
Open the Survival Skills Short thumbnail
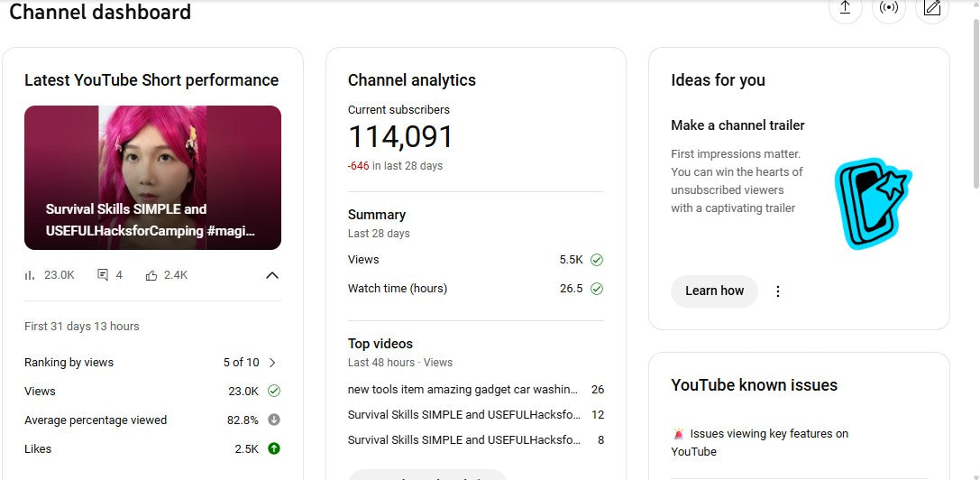tap(152, 177)
